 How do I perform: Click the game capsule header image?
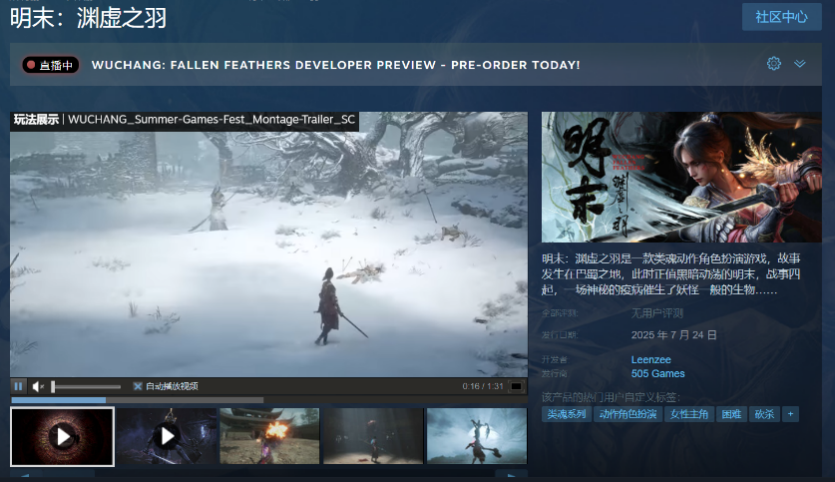681,177
